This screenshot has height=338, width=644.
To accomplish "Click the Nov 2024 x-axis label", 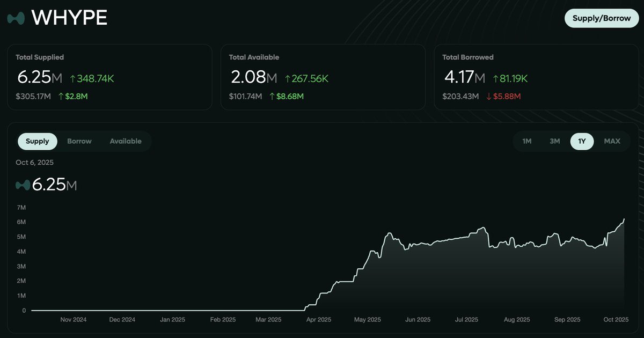I will point(74,320).
